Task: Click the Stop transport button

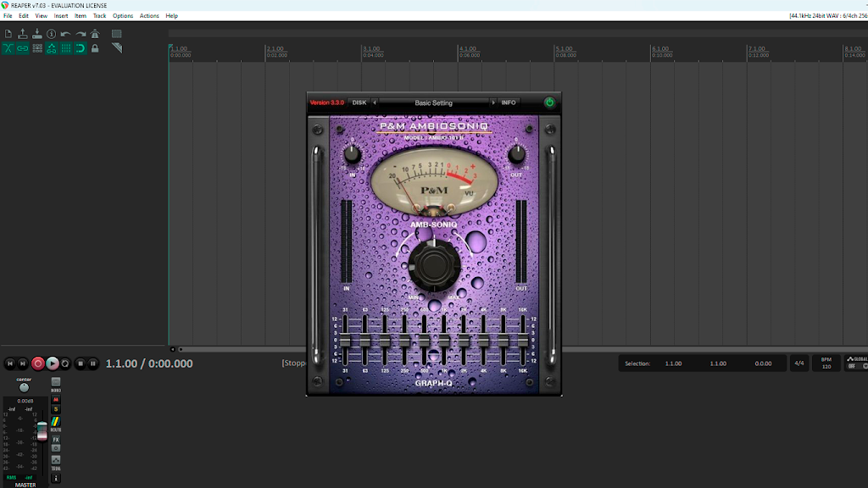Action: tap(81, 363)
